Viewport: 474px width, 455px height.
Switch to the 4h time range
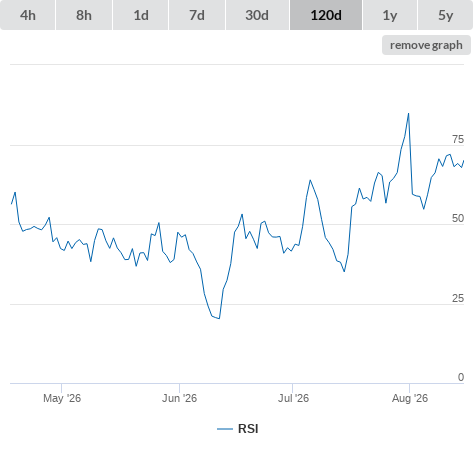point(28,15)
